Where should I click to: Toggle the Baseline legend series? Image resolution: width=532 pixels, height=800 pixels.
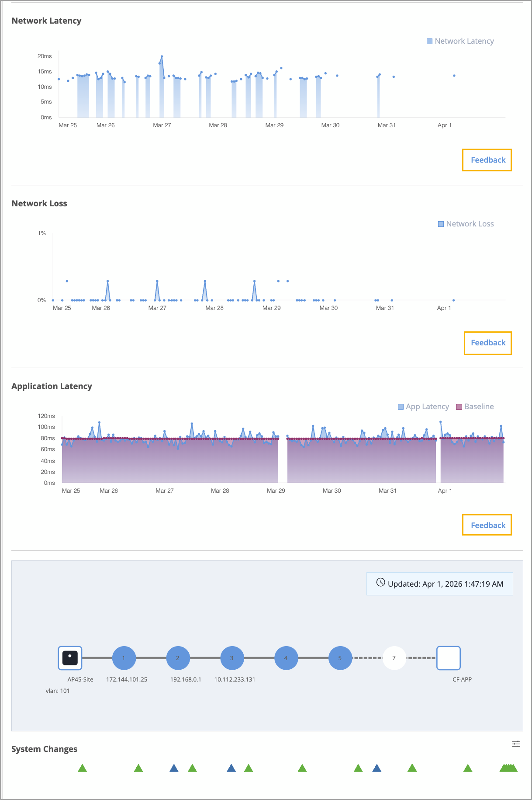[x=475, y=407]
